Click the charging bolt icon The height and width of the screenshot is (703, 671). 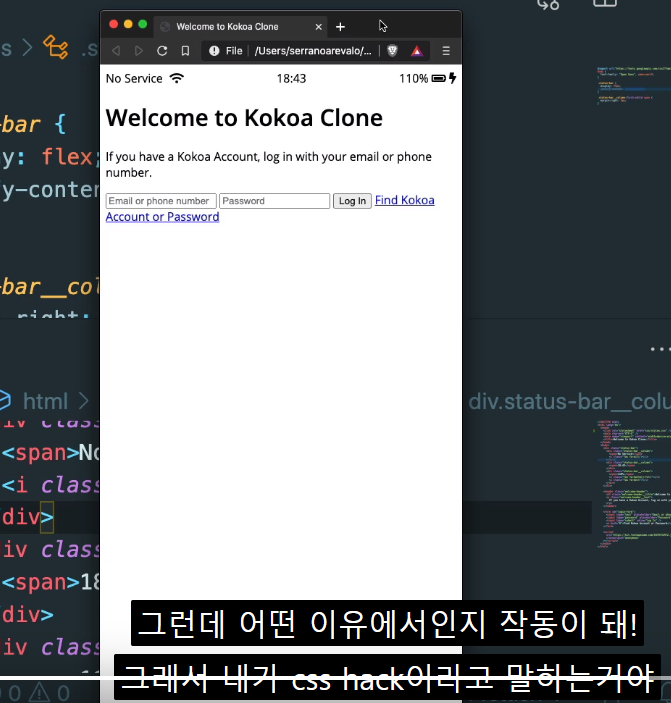pos(452,78)
